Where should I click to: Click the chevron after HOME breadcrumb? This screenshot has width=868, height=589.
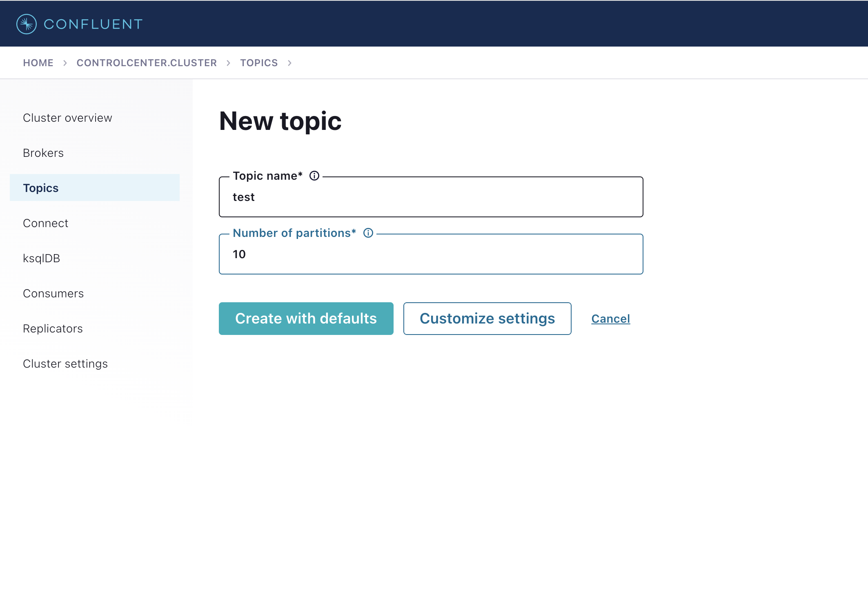pyautogui.click(x=65, y=63)
